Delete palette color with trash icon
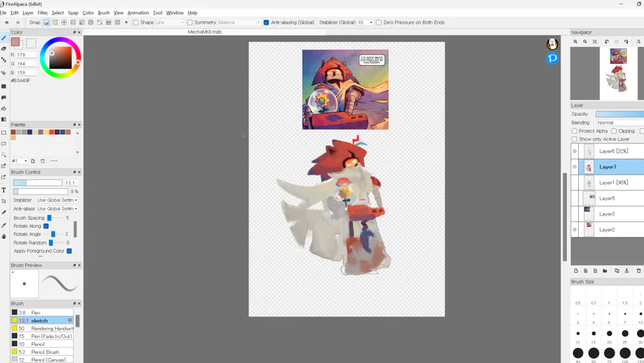The width and height of the screenshot is (644, 363). click(43, 161)
